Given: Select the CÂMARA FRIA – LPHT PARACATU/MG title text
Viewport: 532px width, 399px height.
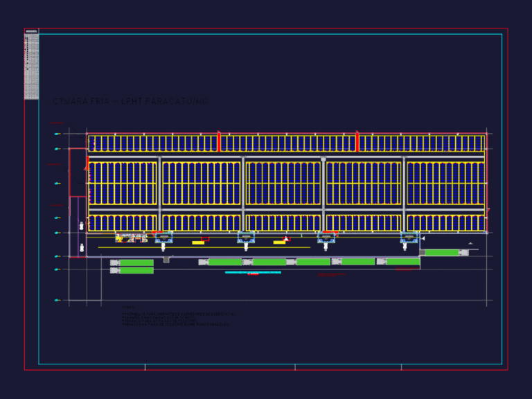Looking at the screenshot, I should (x=131, y=101).
